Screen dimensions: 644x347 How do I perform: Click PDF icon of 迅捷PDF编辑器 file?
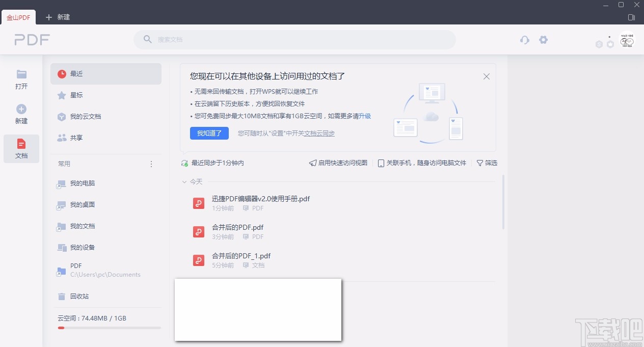199,203
